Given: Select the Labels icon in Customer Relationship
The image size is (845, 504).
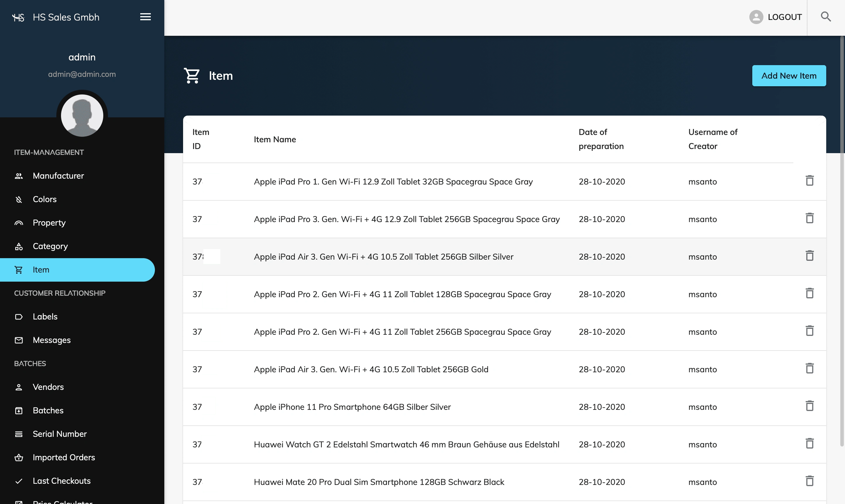Looking at the screenshot, I should [18, 316].
